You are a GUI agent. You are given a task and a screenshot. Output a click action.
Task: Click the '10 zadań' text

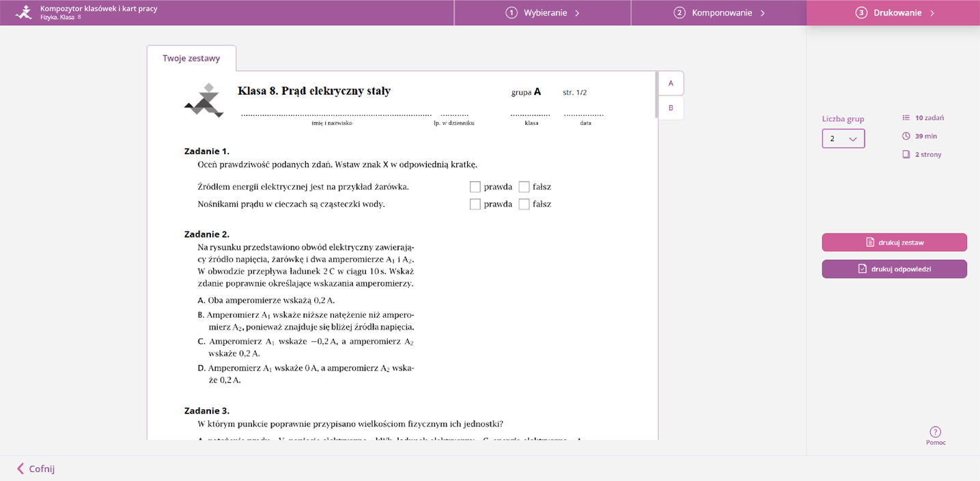(929, 117)
